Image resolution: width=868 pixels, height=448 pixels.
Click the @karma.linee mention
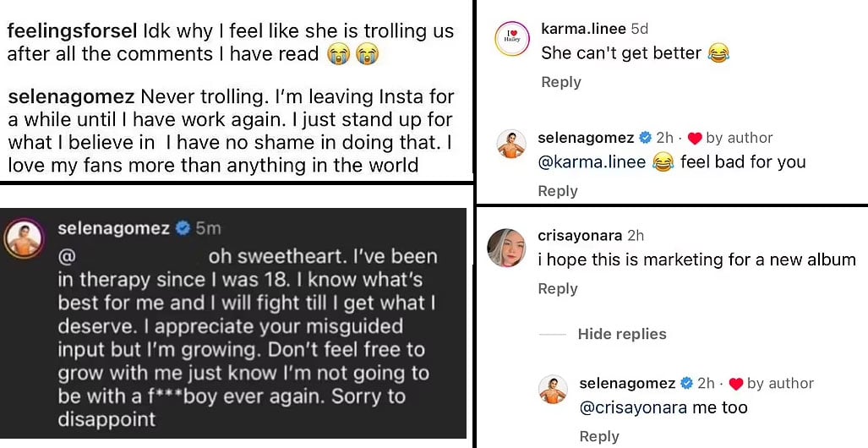[x=592, y=161]
